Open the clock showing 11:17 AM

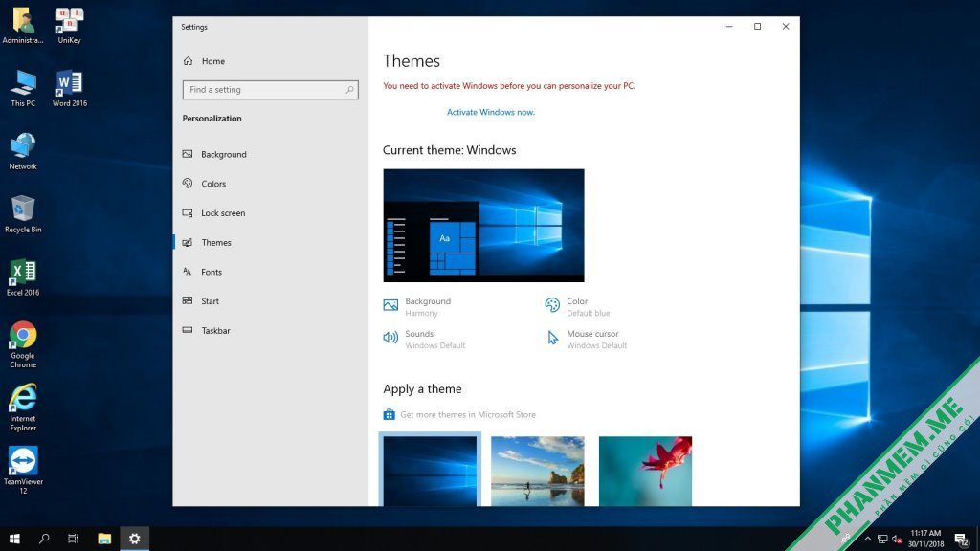coord(925,539)
